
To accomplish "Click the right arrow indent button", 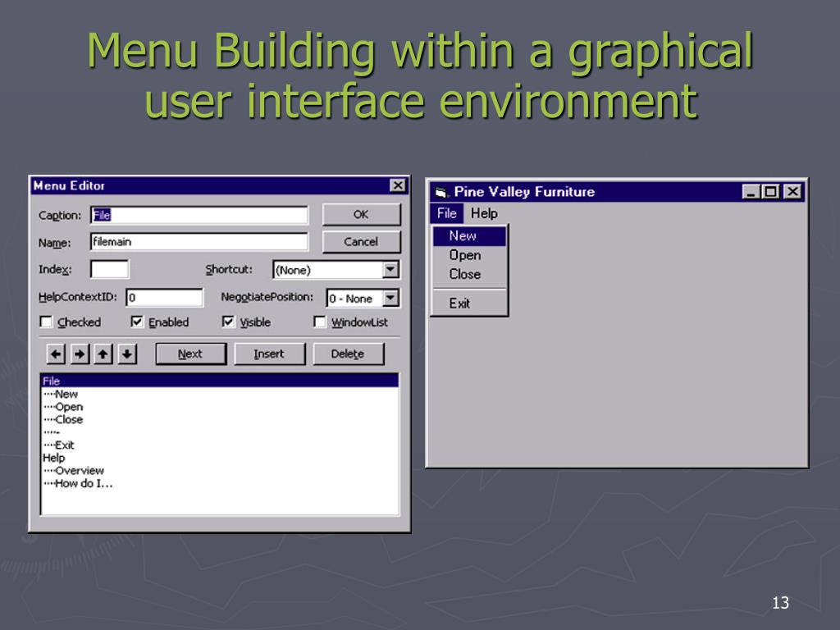I will coord(80,354).
